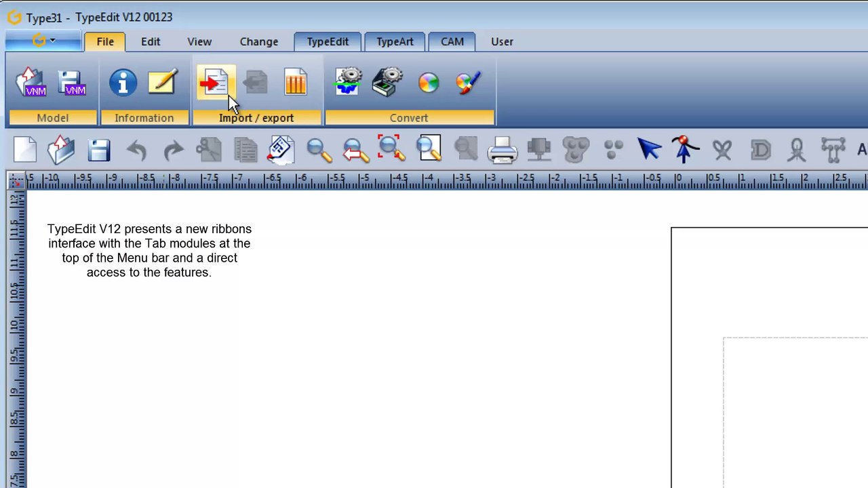Click the vertical ruler at 10
Screen dimensions: 868x488
click(16, 325)
